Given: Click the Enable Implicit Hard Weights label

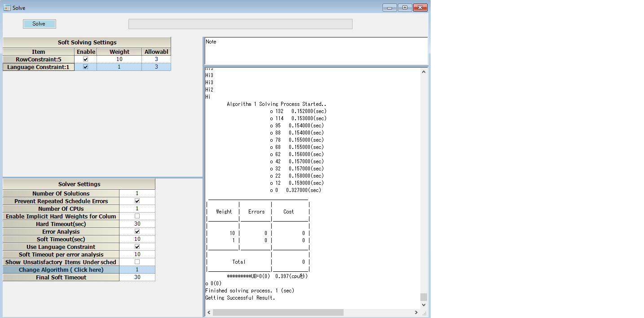Looking at the screenshot, I should click(61, 217).
